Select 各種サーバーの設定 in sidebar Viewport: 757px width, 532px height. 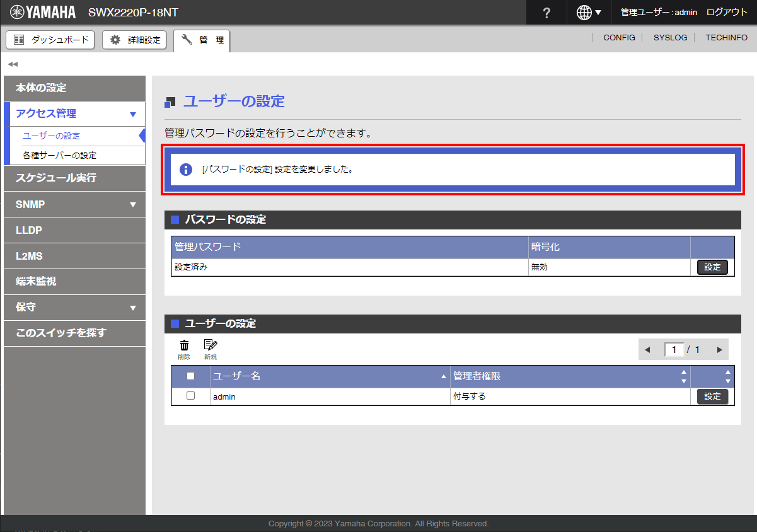tap(60, 155)
